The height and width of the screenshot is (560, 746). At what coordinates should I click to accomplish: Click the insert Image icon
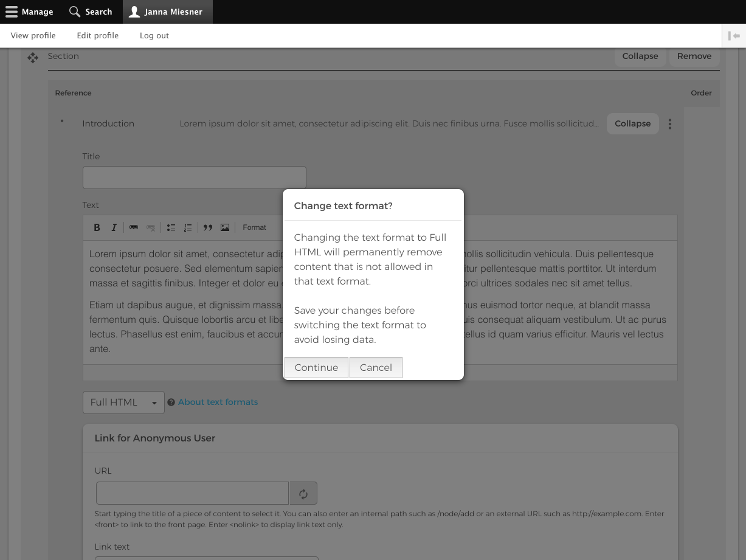[225, 227]
